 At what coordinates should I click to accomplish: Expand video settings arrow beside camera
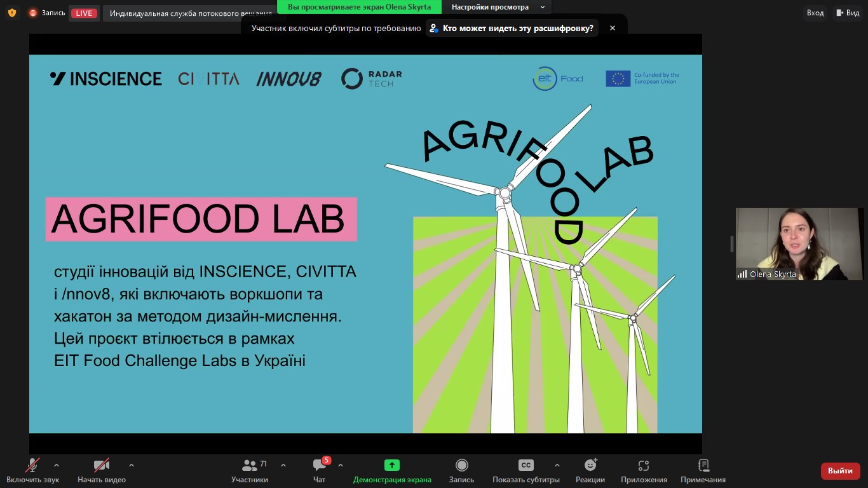(132, 465)
